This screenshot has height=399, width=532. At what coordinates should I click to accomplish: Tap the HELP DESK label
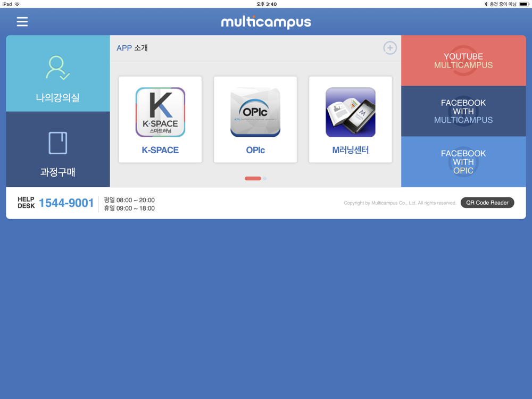tap(26, 203)
